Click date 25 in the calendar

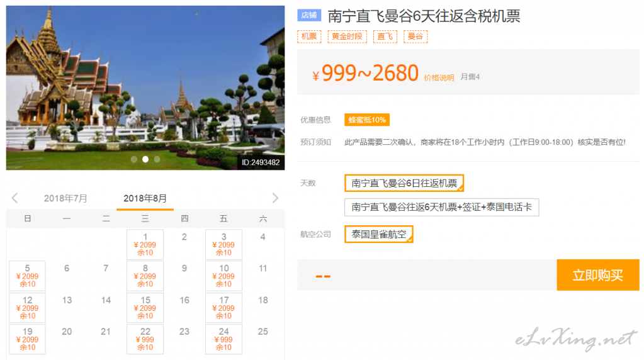263,331
